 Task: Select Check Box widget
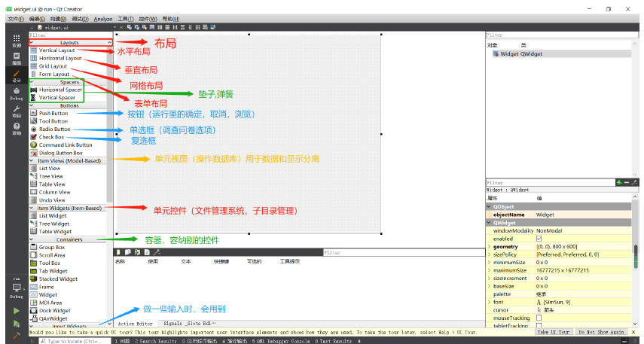point(47,137)
